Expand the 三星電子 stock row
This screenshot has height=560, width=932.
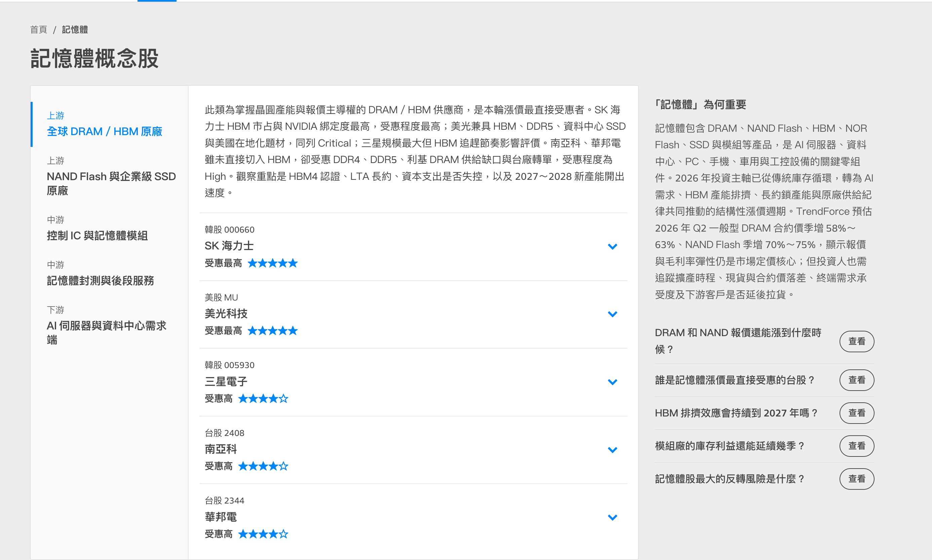click(612, 382)
